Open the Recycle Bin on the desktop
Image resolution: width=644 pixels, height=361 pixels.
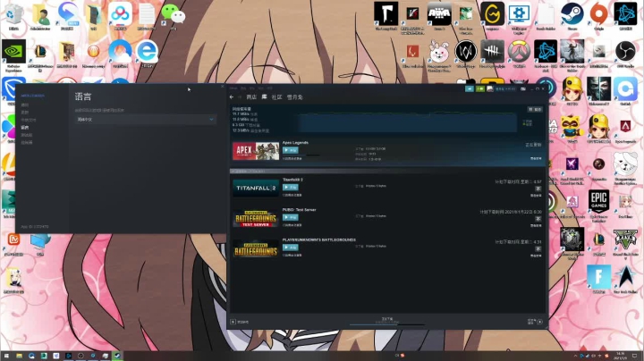13,16
